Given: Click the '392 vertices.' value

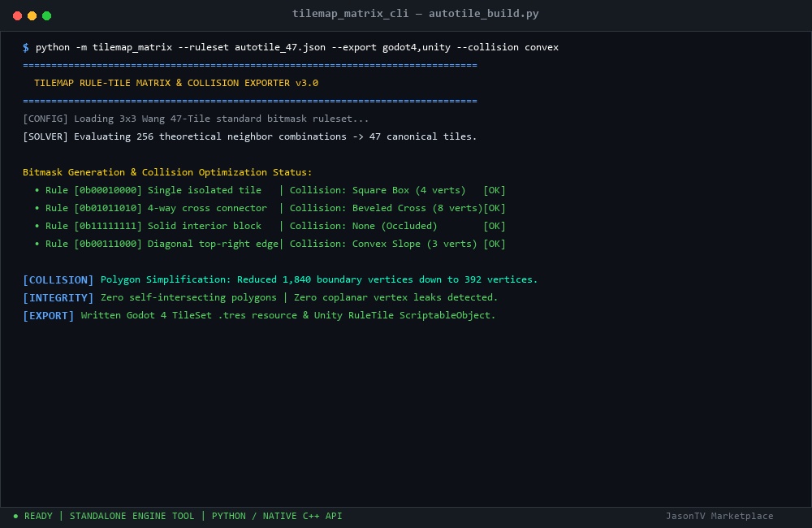Looking at the screenshot, I should [501, 279].
